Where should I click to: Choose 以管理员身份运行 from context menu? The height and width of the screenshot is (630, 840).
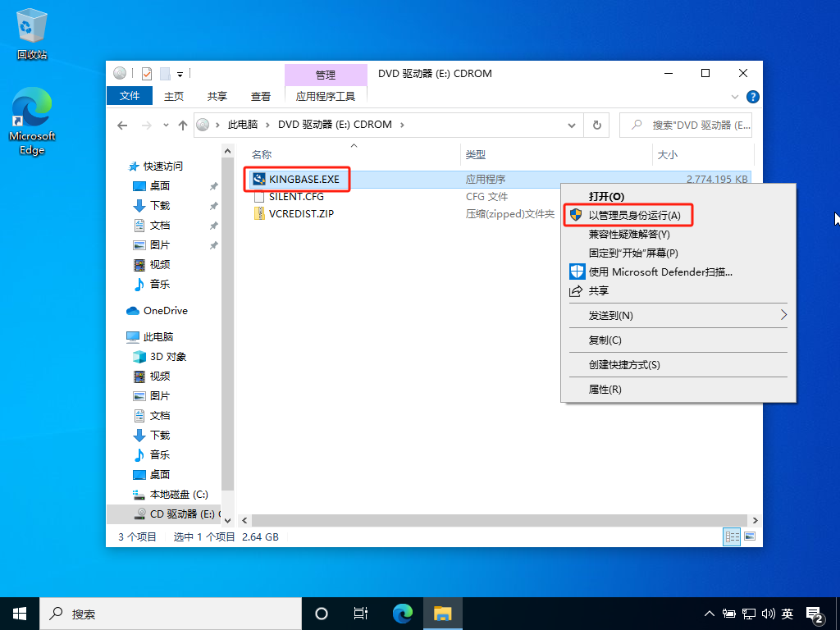pos(634,215)
